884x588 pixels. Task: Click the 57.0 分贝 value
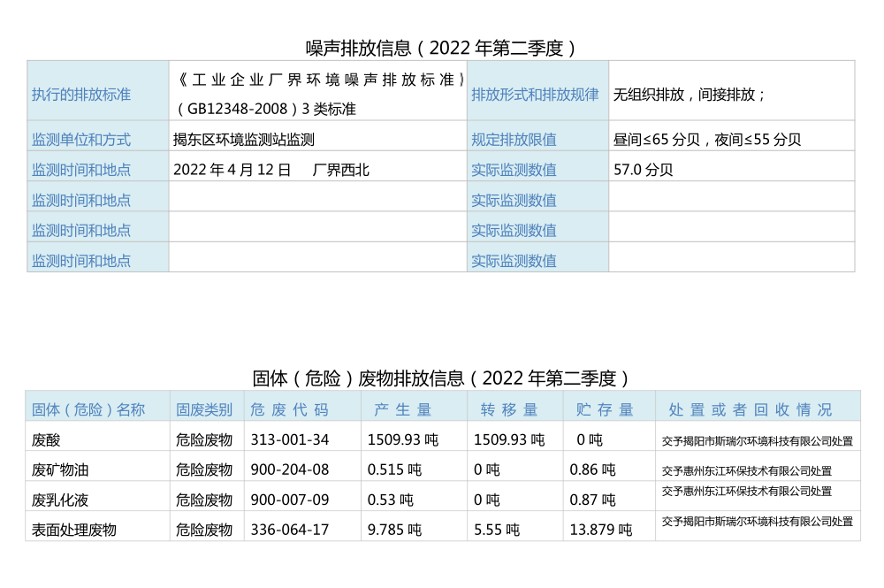[x=644, y=170]
